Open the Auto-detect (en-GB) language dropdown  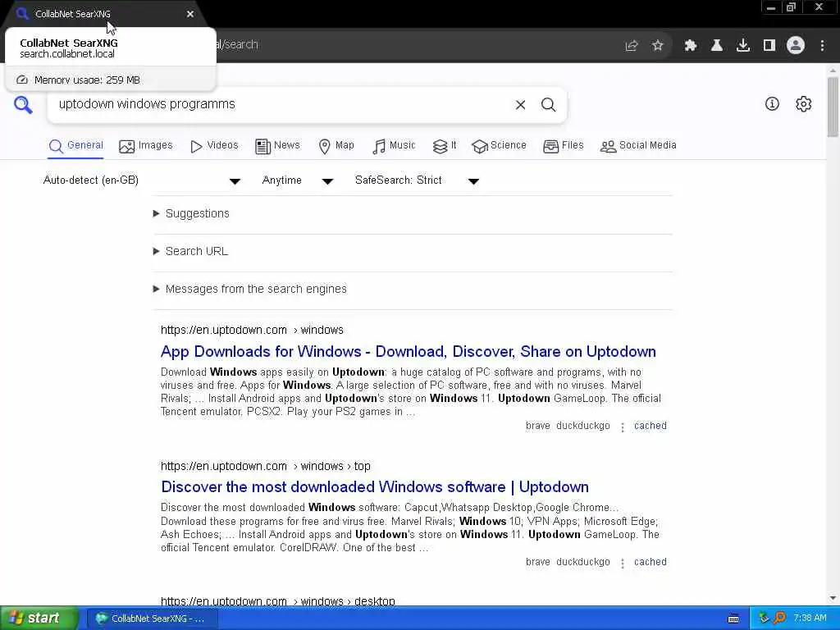click(142, 180)
